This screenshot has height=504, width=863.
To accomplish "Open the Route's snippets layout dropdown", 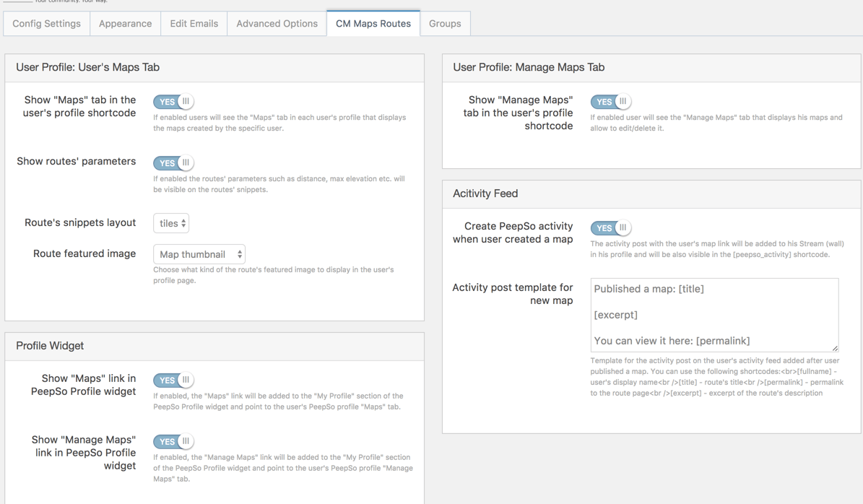I will pos(171,224).
